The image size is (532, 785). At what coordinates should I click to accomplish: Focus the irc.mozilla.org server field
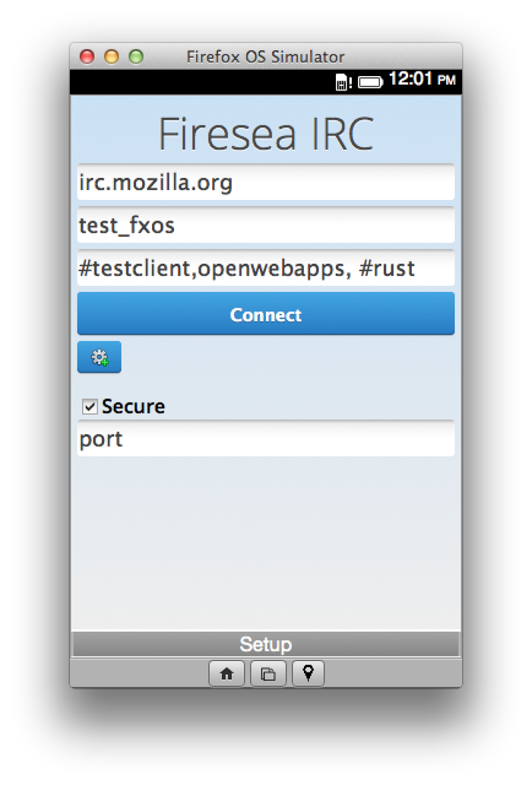265,183
